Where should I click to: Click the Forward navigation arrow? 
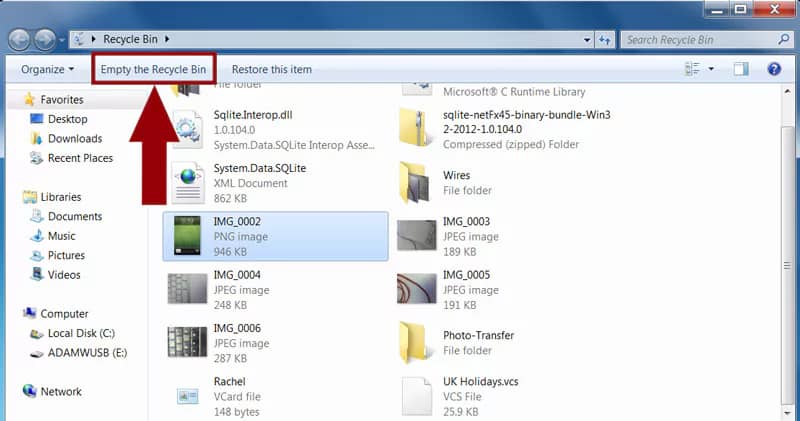click(46, 39)
